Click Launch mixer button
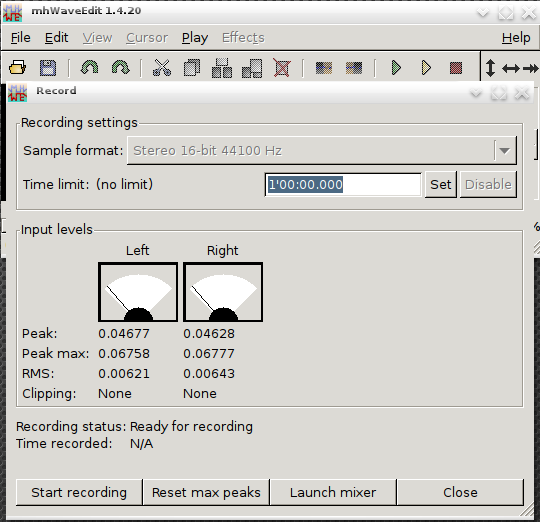The image size is (540, 522). 333,492
